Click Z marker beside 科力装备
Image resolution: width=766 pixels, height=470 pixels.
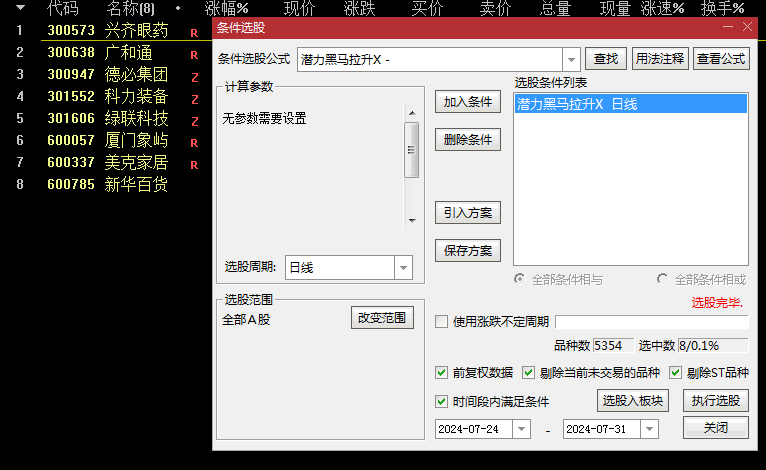click(194, 99)
